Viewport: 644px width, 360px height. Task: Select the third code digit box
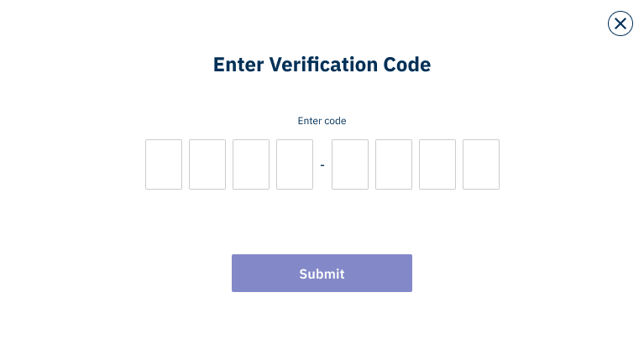tap(251, 164)
